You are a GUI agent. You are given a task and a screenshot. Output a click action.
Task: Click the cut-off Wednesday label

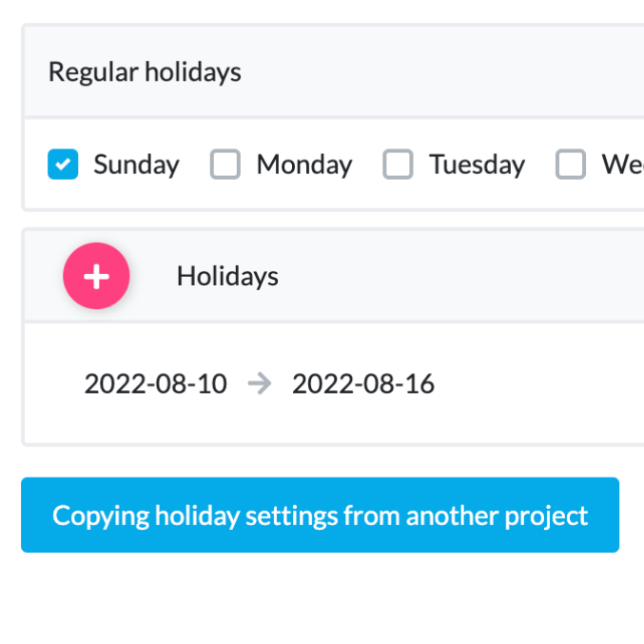pyautogui.click(x=623, y=165)
